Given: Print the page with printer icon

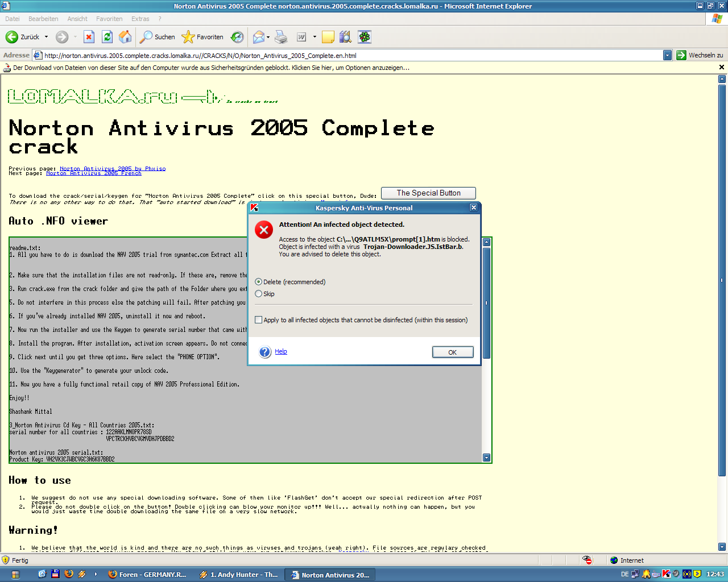Looking at the screenshot, I should pos(281,37).
